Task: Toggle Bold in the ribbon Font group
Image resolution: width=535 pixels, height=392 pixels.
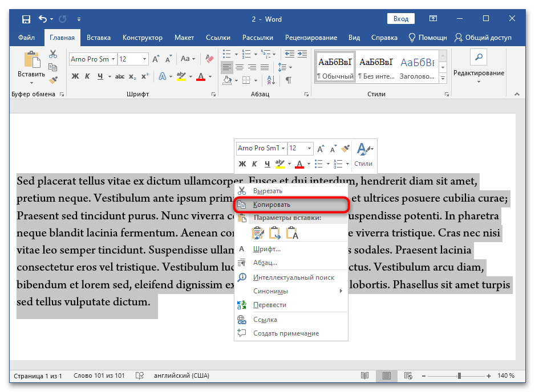Action: click(x=75, y=76)
